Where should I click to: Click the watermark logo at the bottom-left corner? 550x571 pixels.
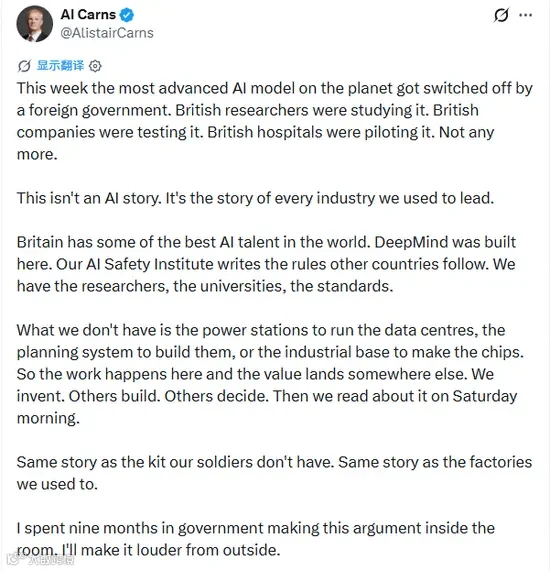pos(40,559)
